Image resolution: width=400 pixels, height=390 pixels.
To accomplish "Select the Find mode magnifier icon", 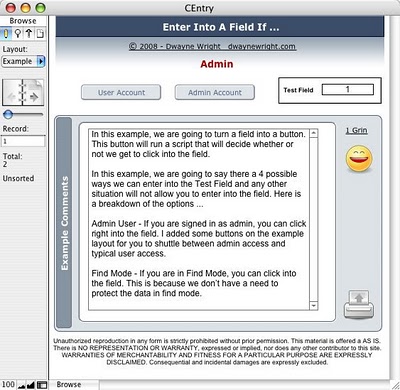I will click(x=18, y=34).
